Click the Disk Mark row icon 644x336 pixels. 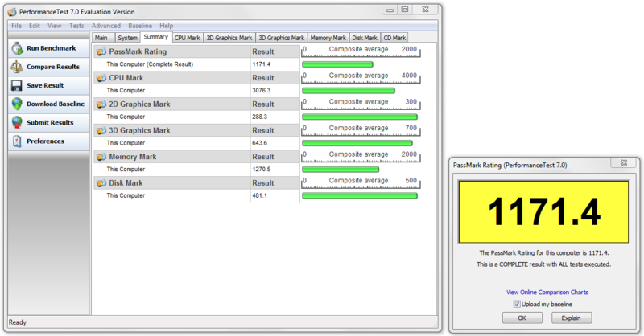coord(101,183)
